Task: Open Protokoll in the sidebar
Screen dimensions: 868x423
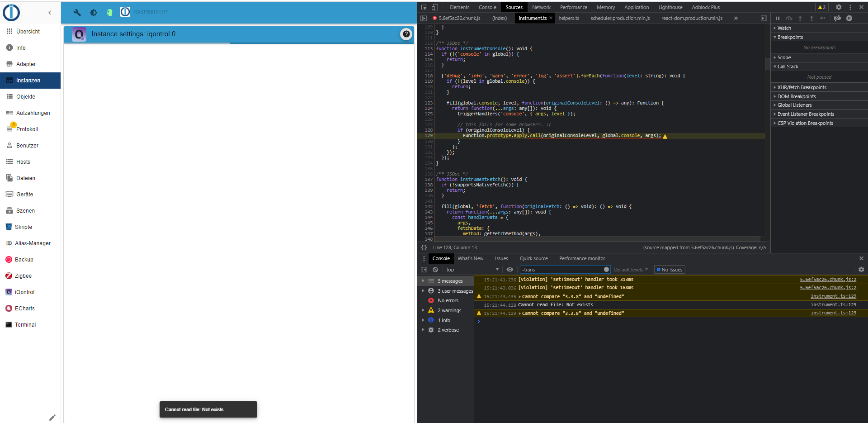Action: pos(30,129)
